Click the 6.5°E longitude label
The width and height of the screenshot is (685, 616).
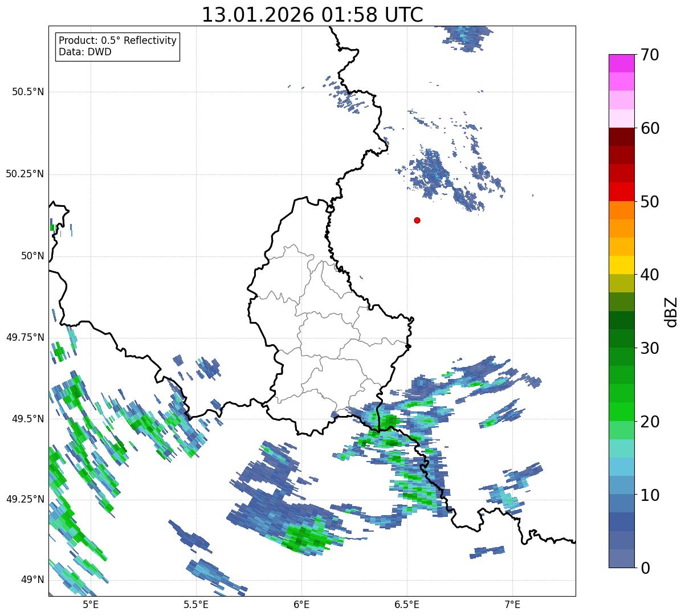pos(407,604)
